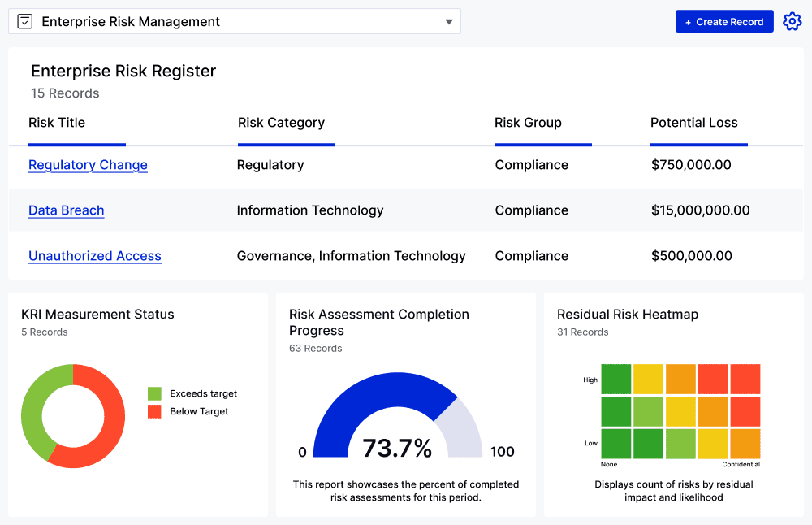Click the top-right red heatmap cell

[x=745, y=379]
